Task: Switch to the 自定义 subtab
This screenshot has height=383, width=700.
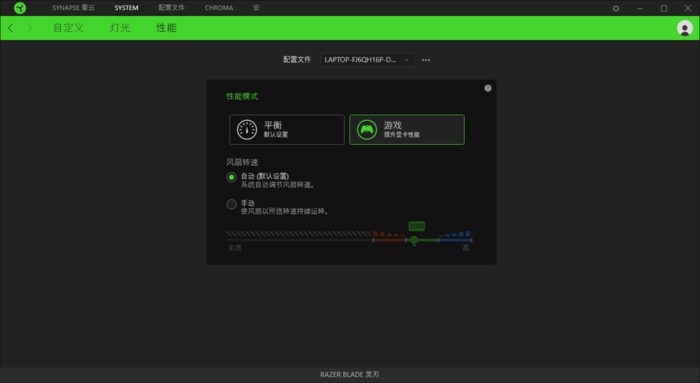Action: [68, 28]
